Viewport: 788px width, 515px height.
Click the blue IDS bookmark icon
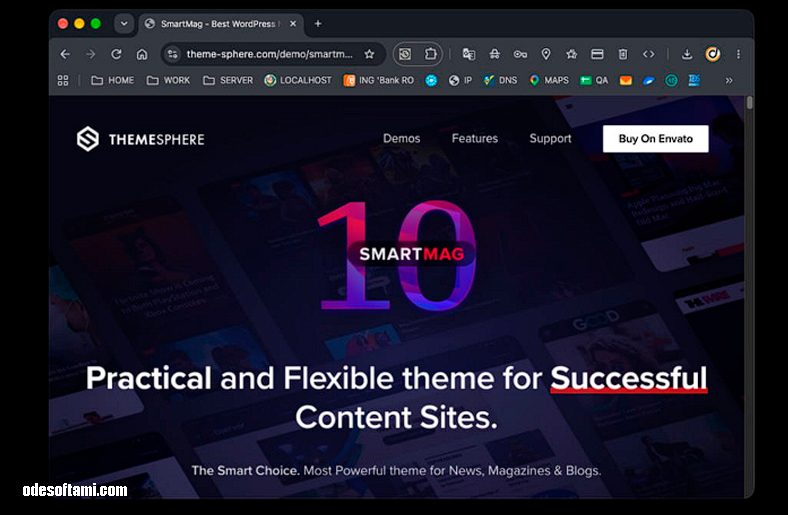click(x=694, y=80)
